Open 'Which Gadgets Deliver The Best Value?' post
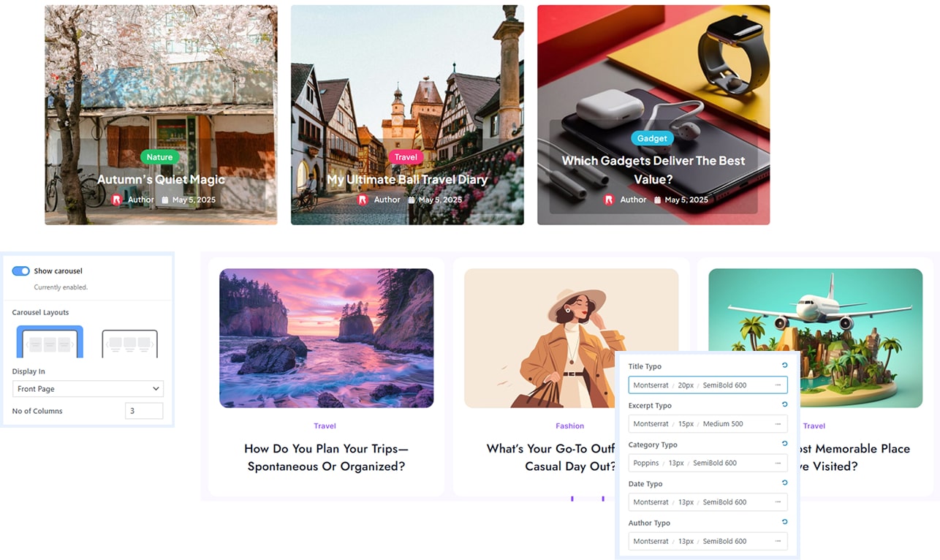Screen dimensions: 940x560 653,170
